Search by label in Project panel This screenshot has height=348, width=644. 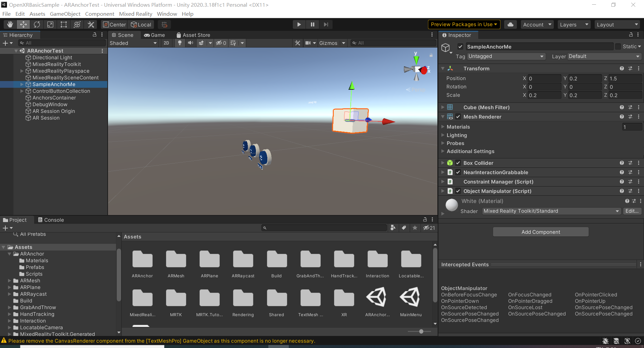click(404, 228)
